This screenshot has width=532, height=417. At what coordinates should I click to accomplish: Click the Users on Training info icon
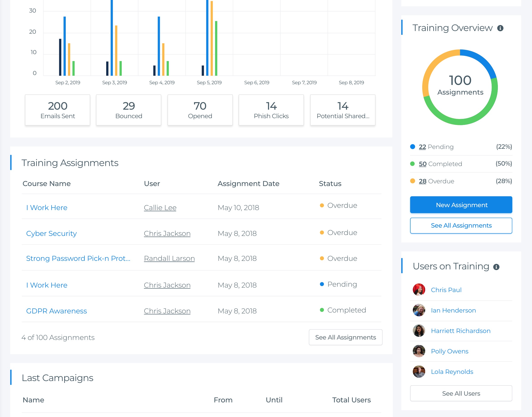tap(496, 267)
